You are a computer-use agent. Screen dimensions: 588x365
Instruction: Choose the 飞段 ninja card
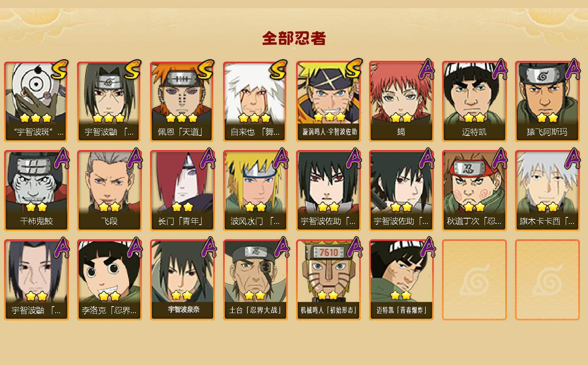109,191
